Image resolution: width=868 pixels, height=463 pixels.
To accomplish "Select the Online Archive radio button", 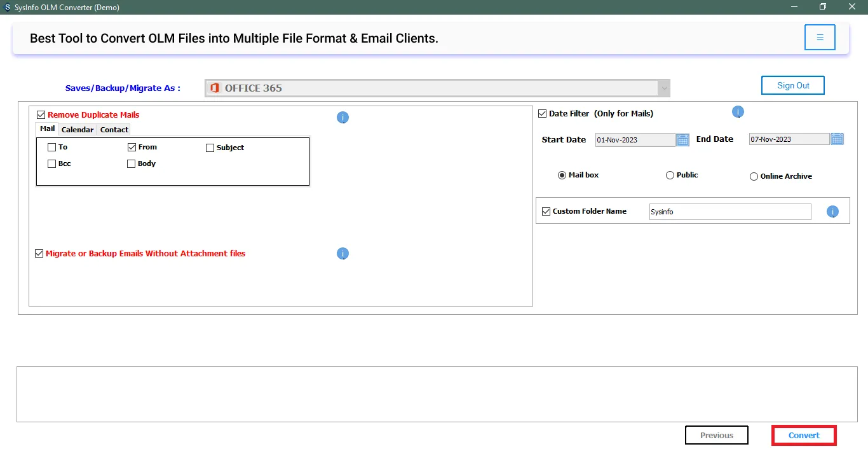I will pos(754,176).
